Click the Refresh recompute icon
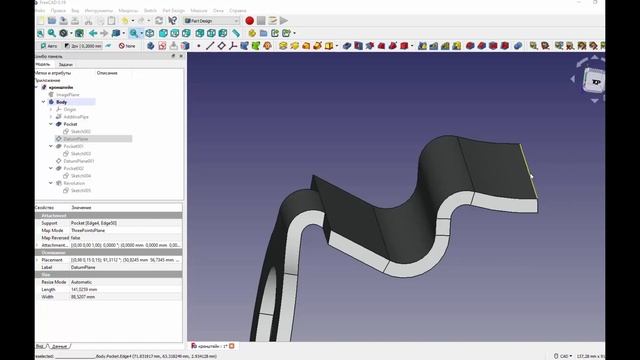The width and height of the screenshot is (640, 360). (x=159, y=20)
